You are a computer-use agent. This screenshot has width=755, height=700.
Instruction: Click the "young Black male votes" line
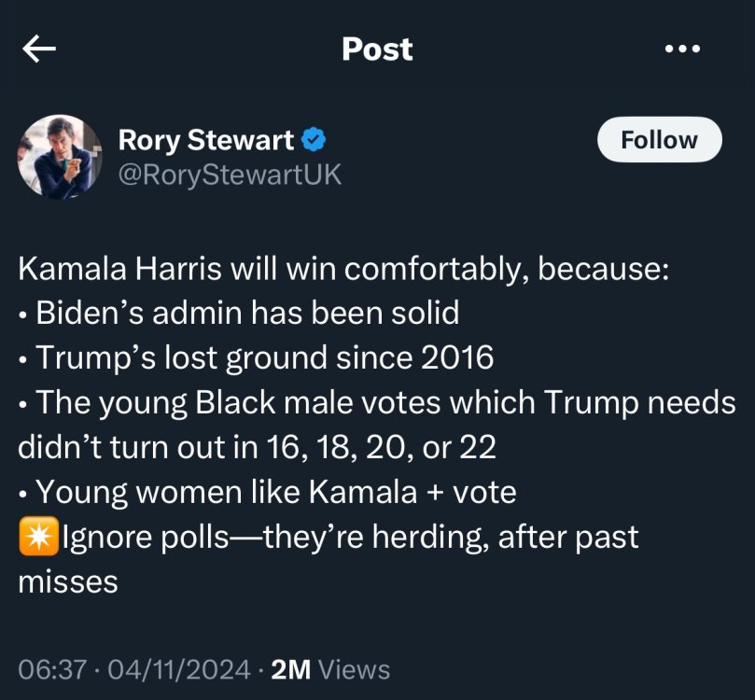(x=384, y=402)
